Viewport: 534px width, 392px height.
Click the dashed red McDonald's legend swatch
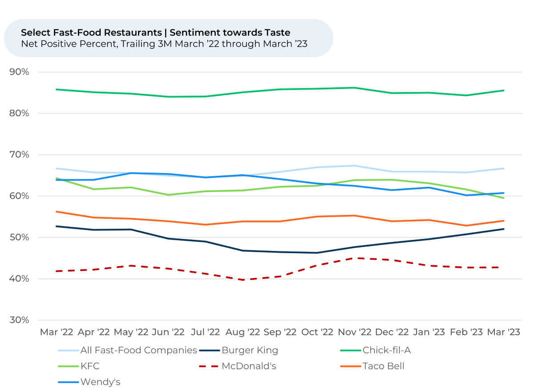[209, 367]
